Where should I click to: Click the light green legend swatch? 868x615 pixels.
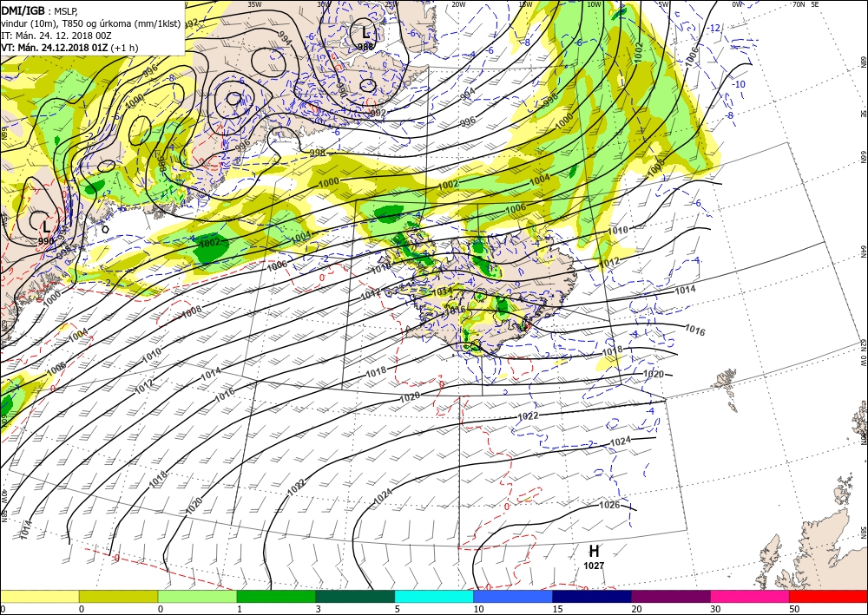[x=197, y=596]
